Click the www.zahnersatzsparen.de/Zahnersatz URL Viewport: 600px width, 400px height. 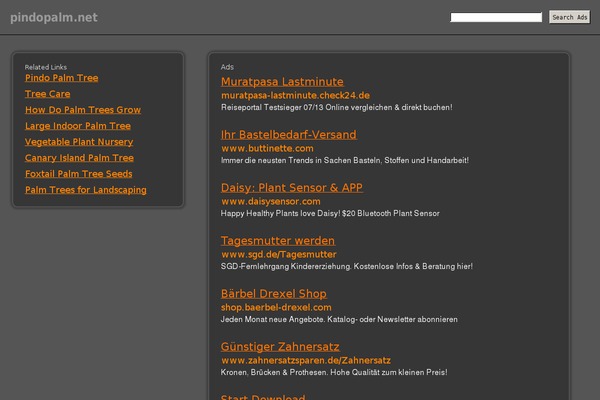[306, 360]
